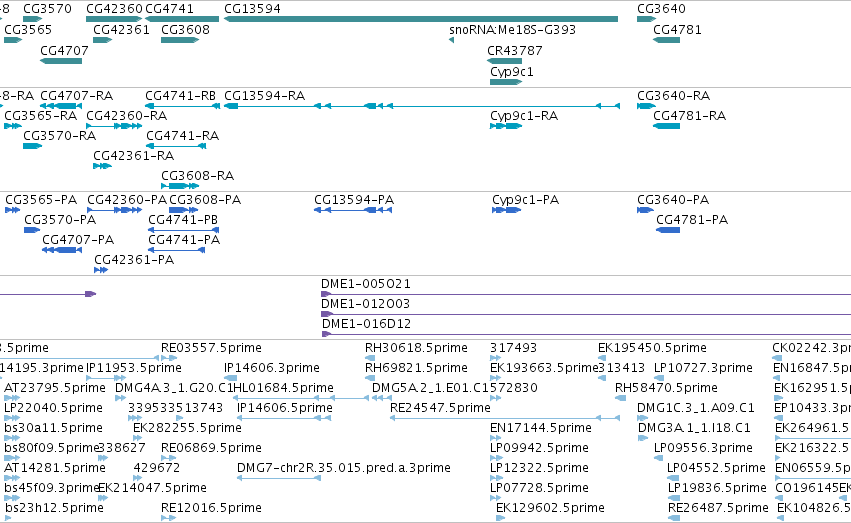Image resolution: width=851 pixels, height=523 pixels.
Task: Select the EK195450.5prime EST
Action: 602,358
